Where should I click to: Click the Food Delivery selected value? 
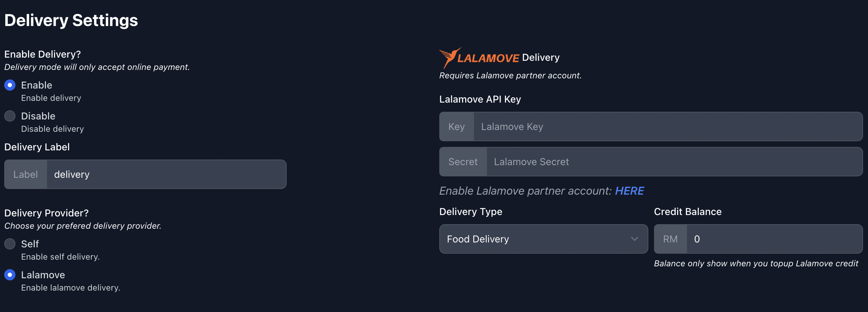click(x=478, y=239)
